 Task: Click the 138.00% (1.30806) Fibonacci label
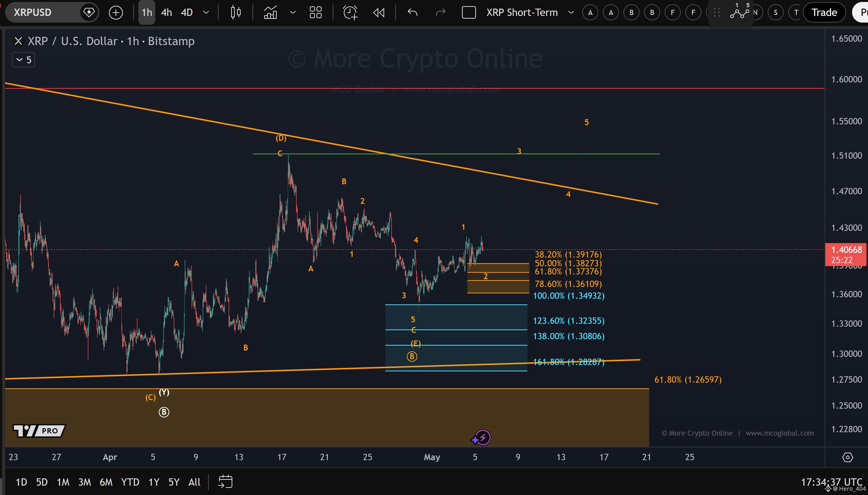tap(569, 336)
